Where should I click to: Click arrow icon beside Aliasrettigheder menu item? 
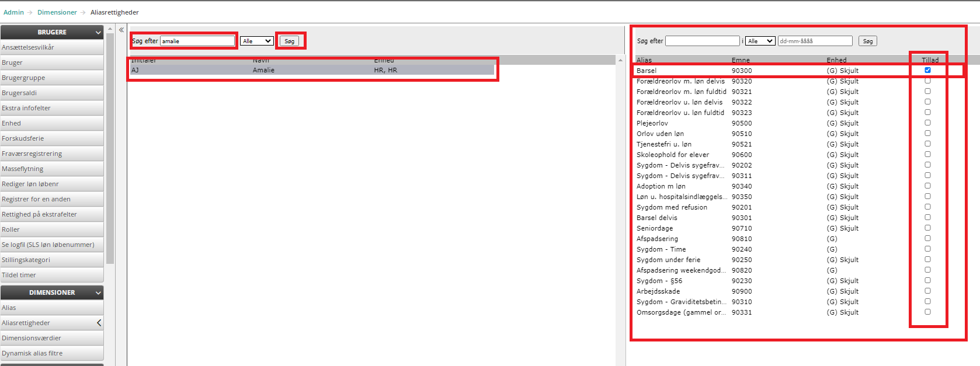pyautogui.click(x=99, y=323)
